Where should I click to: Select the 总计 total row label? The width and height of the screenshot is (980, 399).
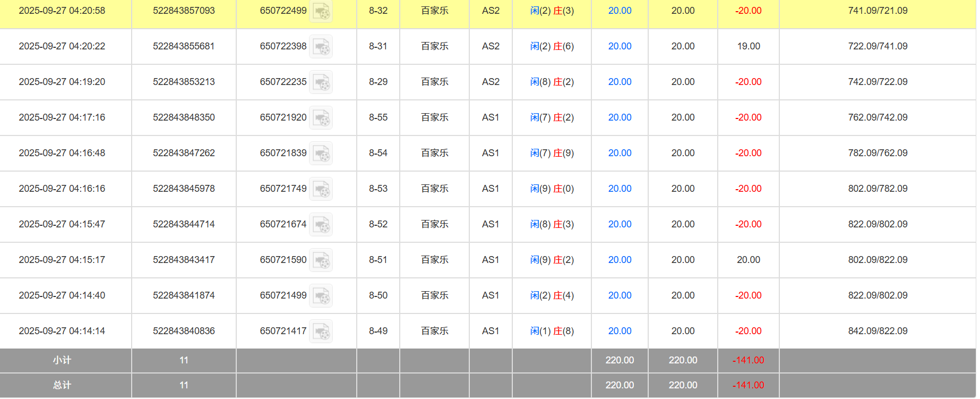[x=62, y=385]
